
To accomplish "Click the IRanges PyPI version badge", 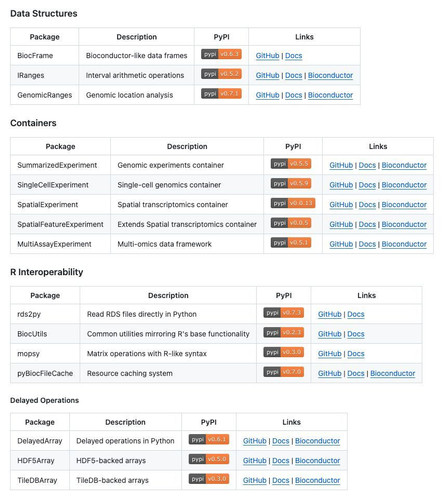I will (x=221, y=74).
